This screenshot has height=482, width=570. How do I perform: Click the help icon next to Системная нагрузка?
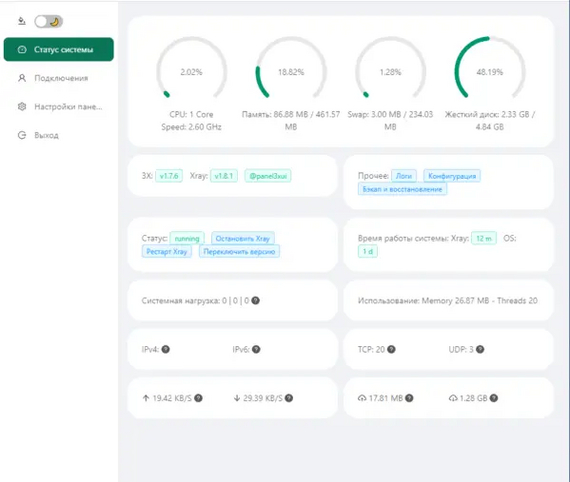pyautogui.click(x=256, y=301)
